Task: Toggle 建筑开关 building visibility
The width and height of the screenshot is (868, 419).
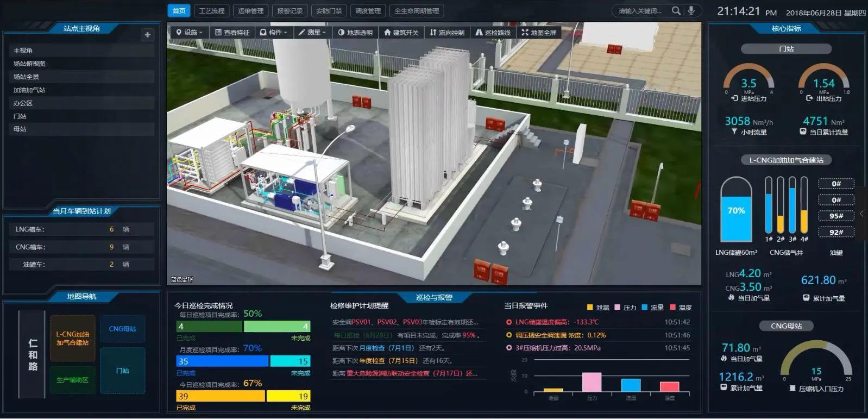Action: pos(401,33)
